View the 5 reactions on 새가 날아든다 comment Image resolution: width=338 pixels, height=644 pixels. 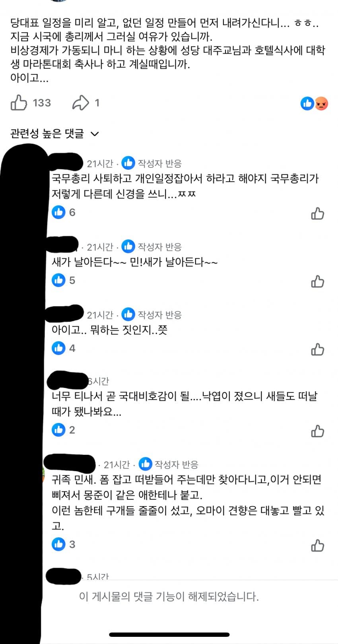click(64, 280)
